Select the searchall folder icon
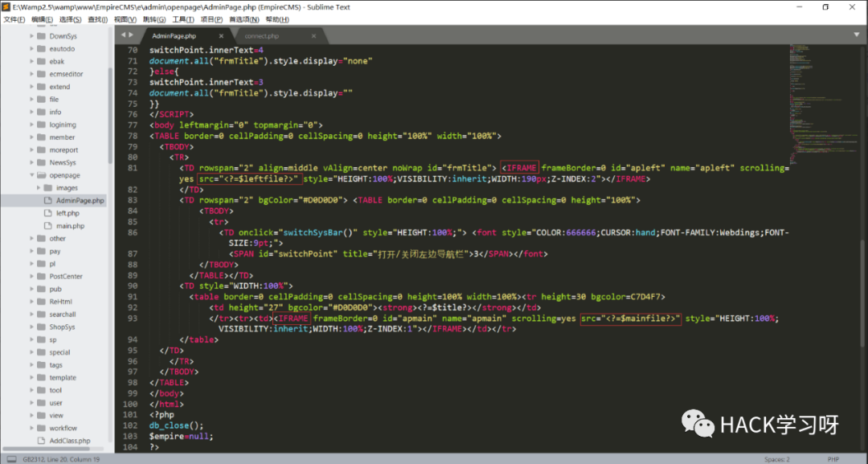Screen dimensions: 868x464 (x=41, y=314)
